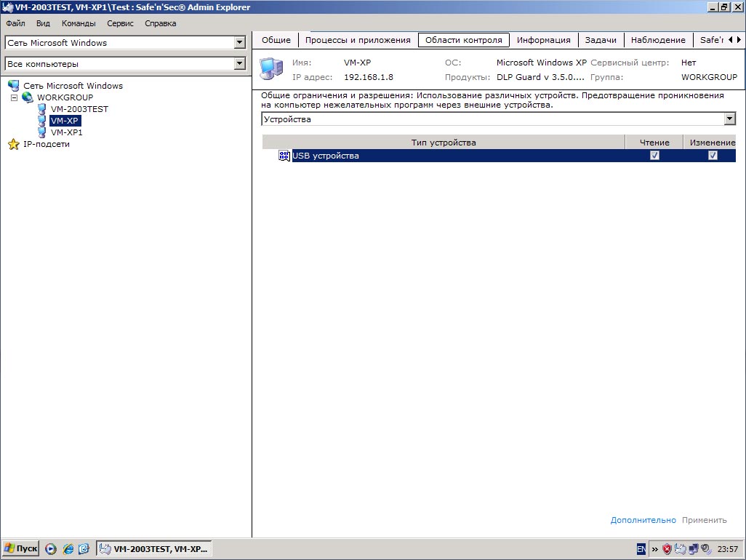Open the Вид menu
This screenshot has width=746, height=560.
click(43, 23)
